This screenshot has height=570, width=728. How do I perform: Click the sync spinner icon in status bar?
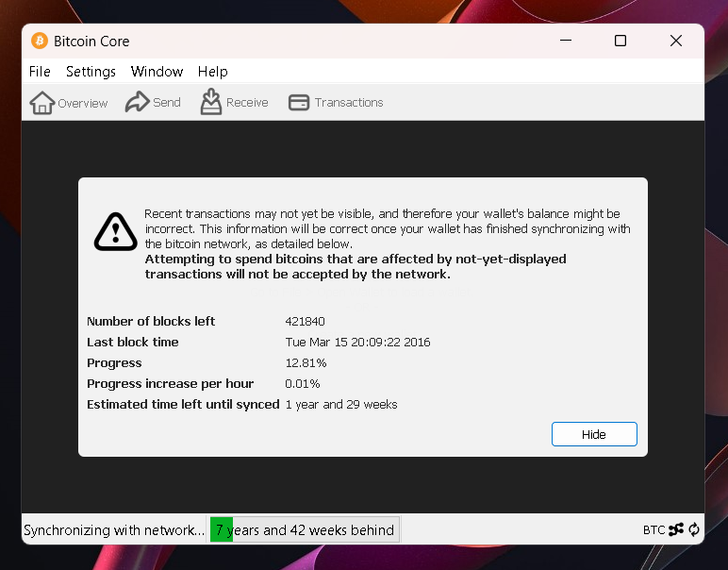click(694, 529)
